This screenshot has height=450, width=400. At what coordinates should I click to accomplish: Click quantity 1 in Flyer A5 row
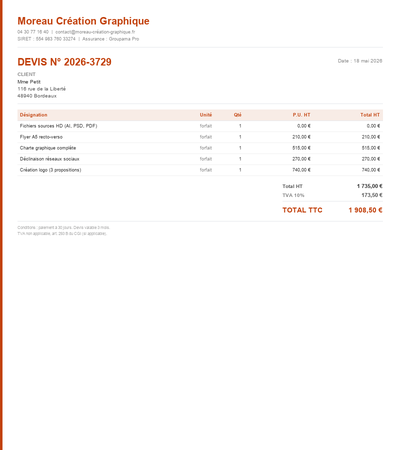coord(240,137)
